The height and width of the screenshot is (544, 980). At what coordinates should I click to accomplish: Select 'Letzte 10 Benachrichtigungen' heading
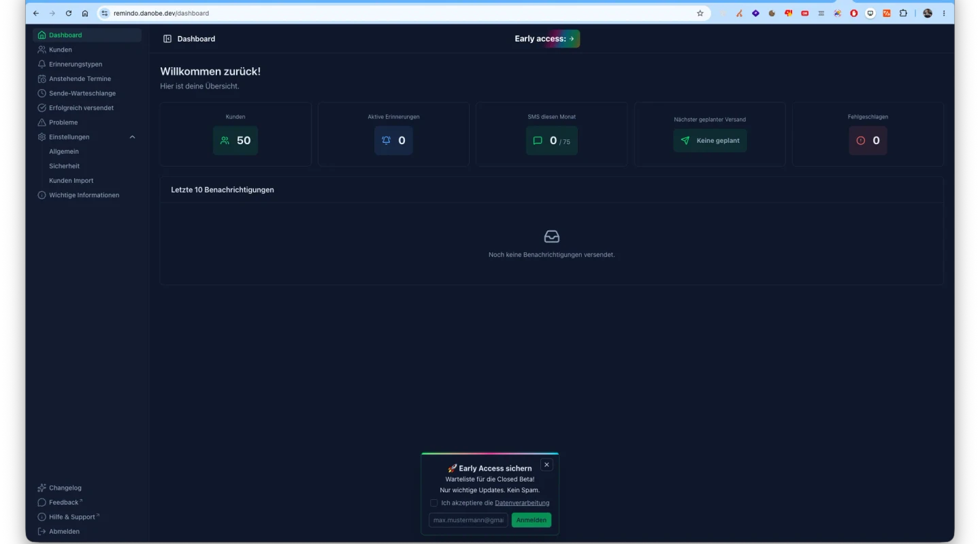click(x=223, y=190)
